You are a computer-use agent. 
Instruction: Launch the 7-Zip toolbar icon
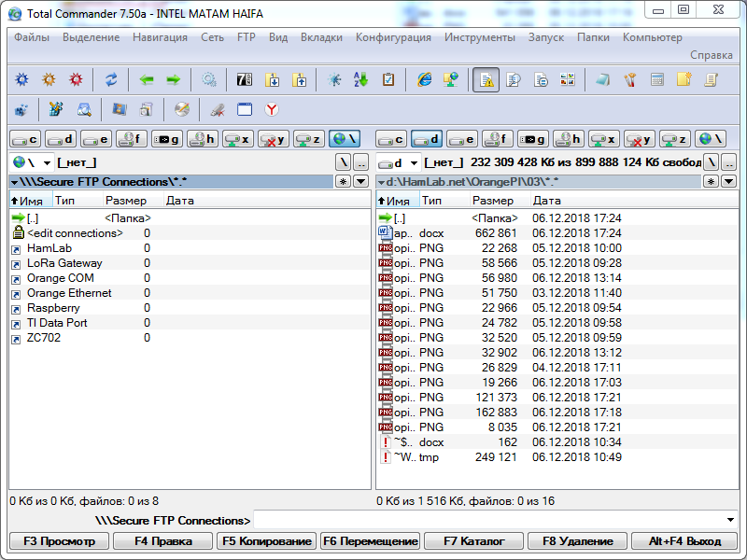pyautogui.click(x=245, y=79)
